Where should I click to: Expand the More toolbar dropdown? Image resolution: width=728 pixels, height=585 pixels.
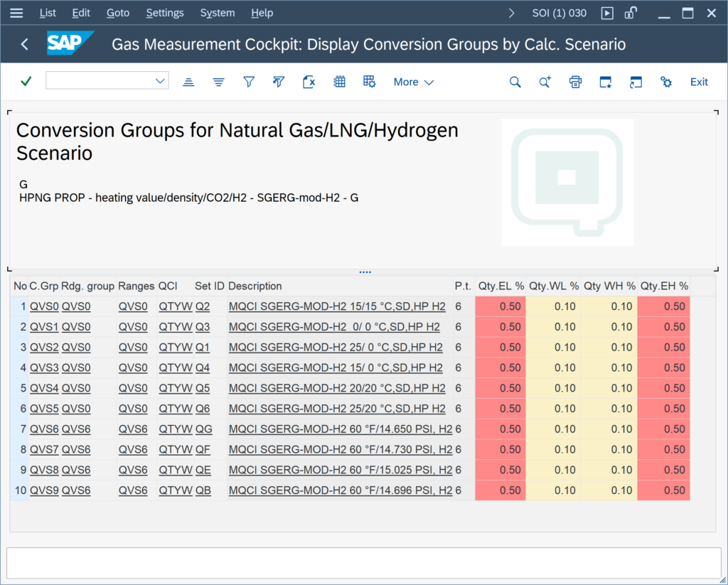pyautogui.click(x=413, y=82)
